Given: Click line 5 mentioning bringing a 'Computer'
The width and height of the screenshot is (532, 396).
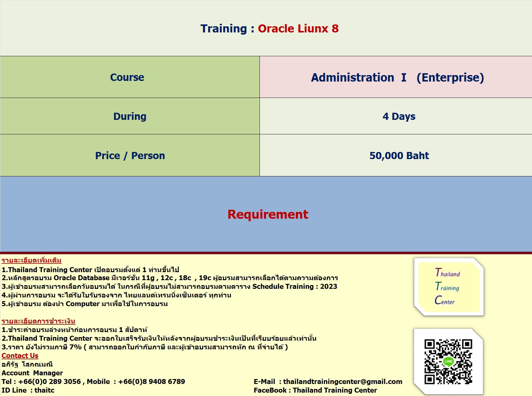Looking at the screenshot, I should point(85,304).
